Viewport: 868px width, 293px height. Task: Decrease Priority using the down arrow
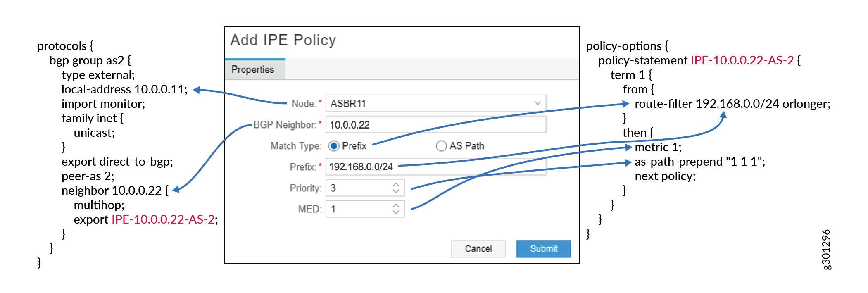pos(396,191)
